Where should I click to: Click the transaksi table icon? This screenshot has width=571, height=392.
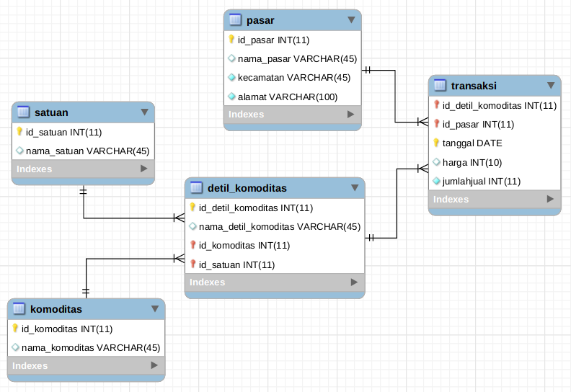point(439,86)
